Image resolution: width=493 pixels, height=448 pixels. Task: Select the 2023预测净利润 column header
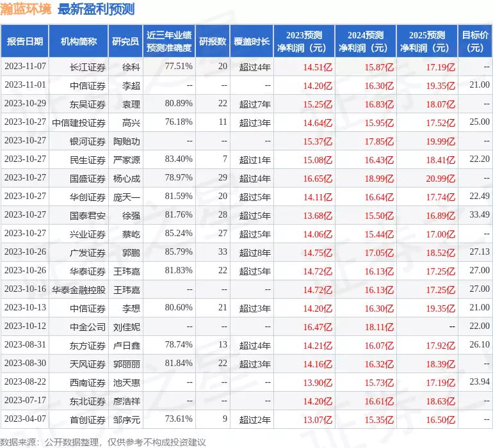pyautogui.click(x=304, y=41)
